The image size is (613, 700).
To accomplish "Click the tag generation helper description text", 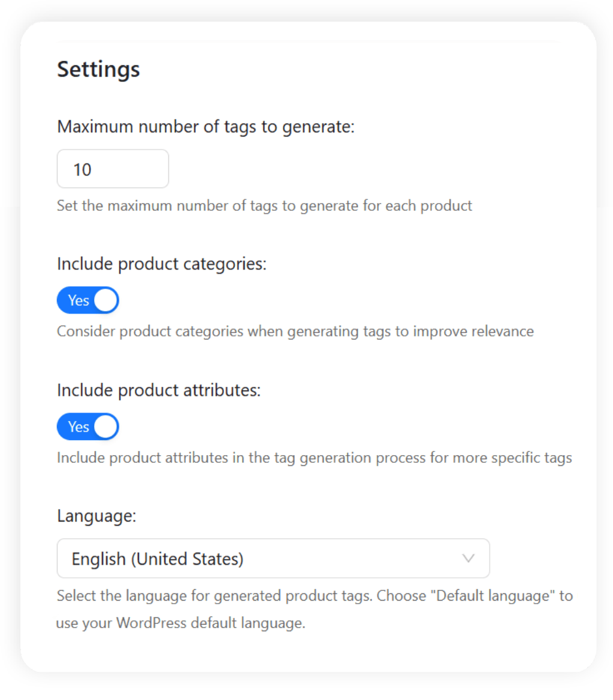I will coord(263,205).
